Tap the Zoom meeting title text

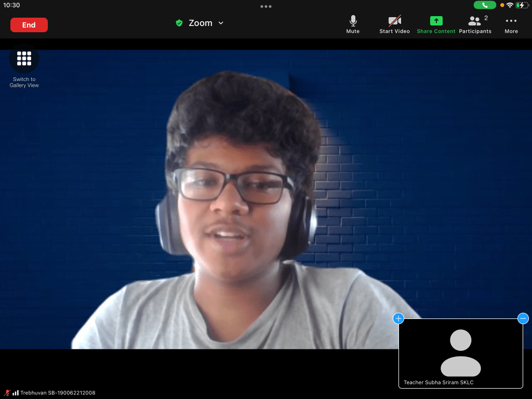[201, 23]
